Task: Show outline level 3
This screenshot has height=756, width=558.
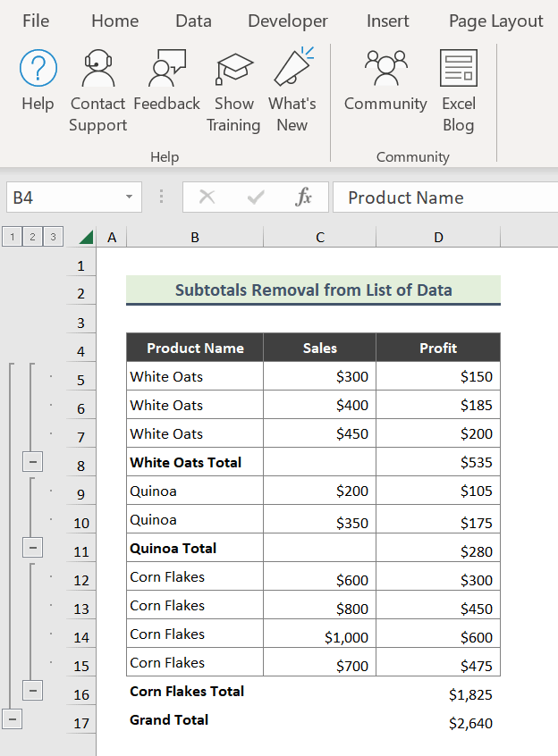Action: coord(53,237)
